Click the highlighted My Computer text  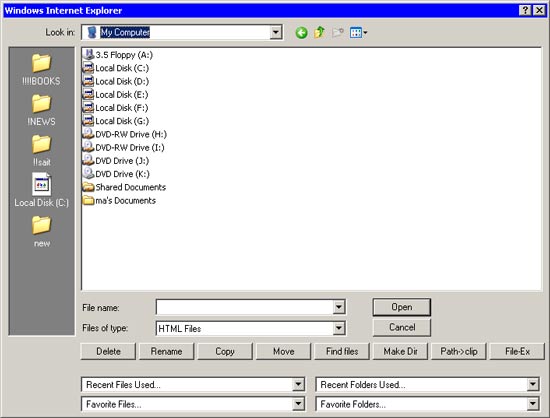125,32
